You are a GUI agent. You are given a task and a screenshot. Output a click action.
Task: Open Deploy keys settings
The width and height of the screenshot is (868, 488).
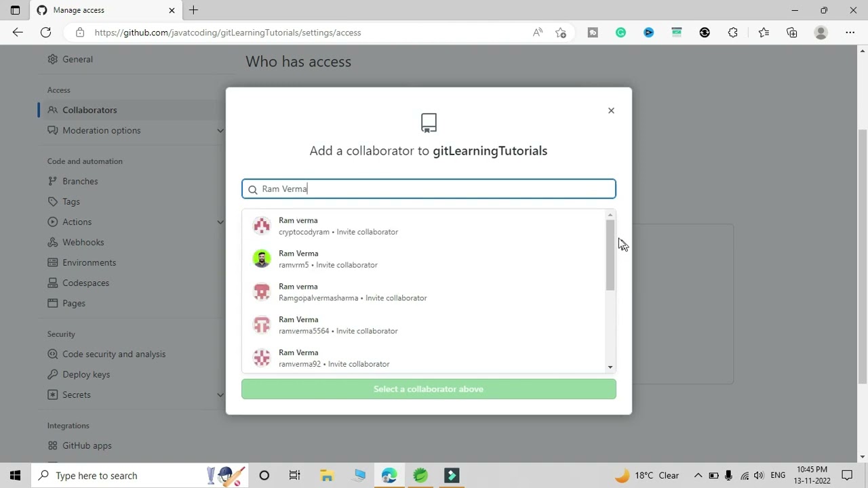[85, 374]
